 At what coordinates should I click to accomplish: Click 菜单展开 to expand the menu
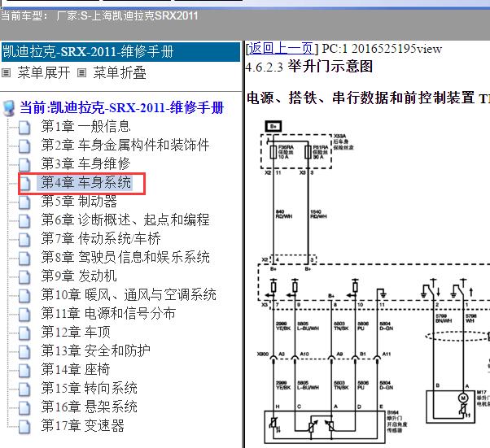(44, 72)
